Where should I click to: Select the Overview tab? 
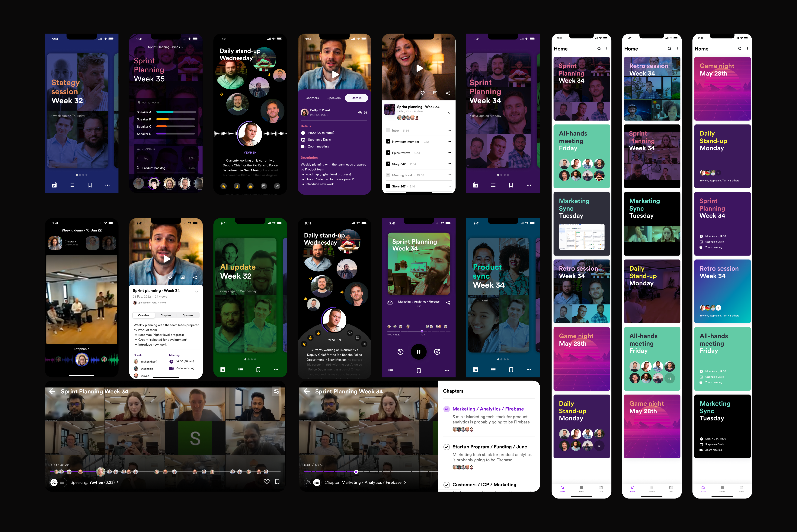(x=144, y=315)
